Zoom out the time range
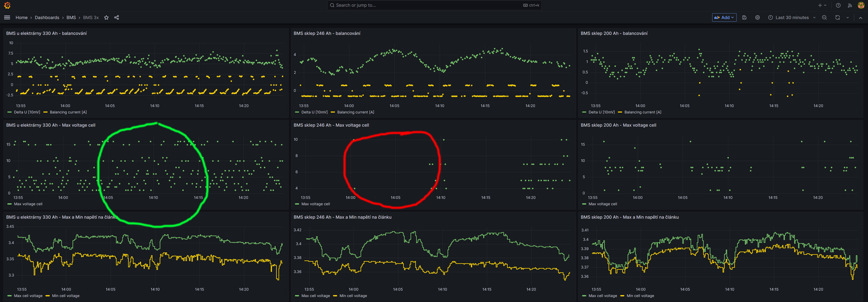This screenshot has height=302, width=868. [x=824, y=18]
